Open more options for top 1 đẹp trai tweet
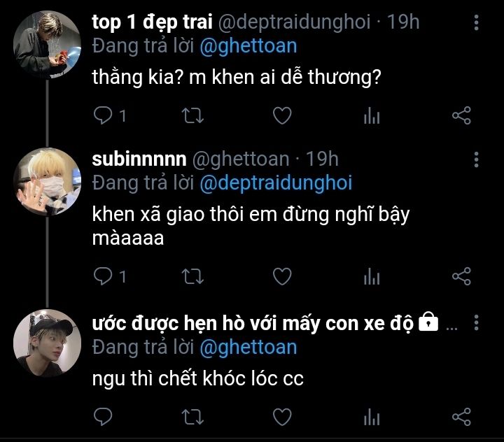This screenshot has height=442, width=504. (x=477, y=23)
